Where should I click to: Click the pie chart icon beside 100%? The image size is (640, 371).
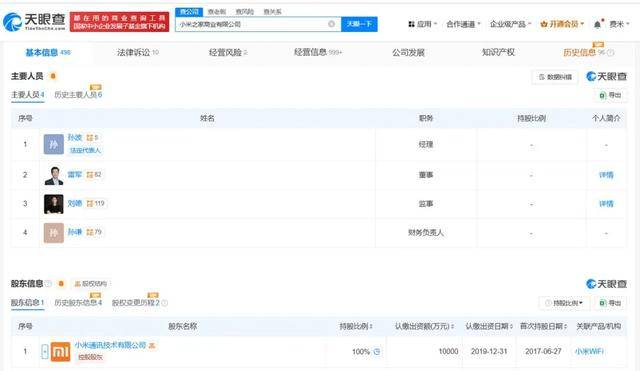tap(377, 351)
